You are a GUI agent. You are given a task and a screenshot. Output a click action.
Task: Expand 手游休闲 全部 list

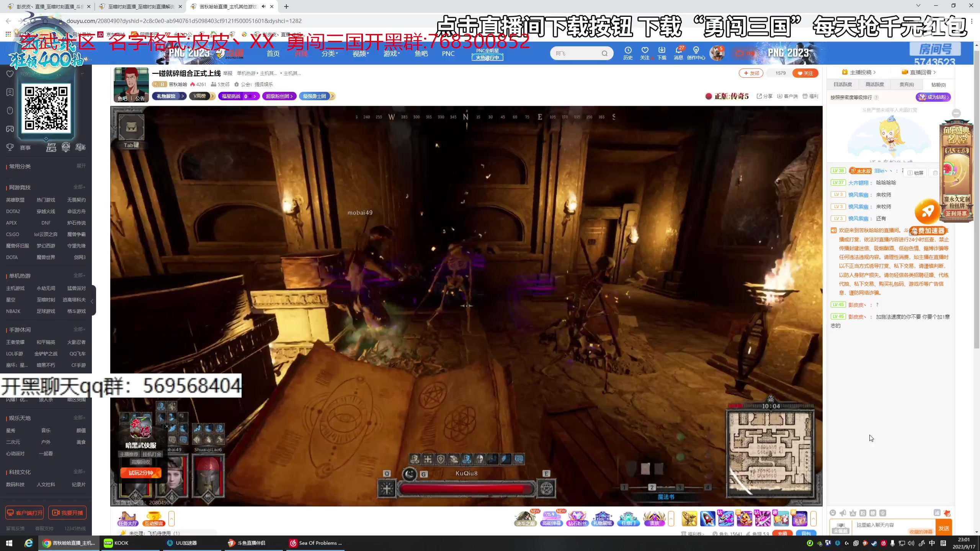pos(79,329)
